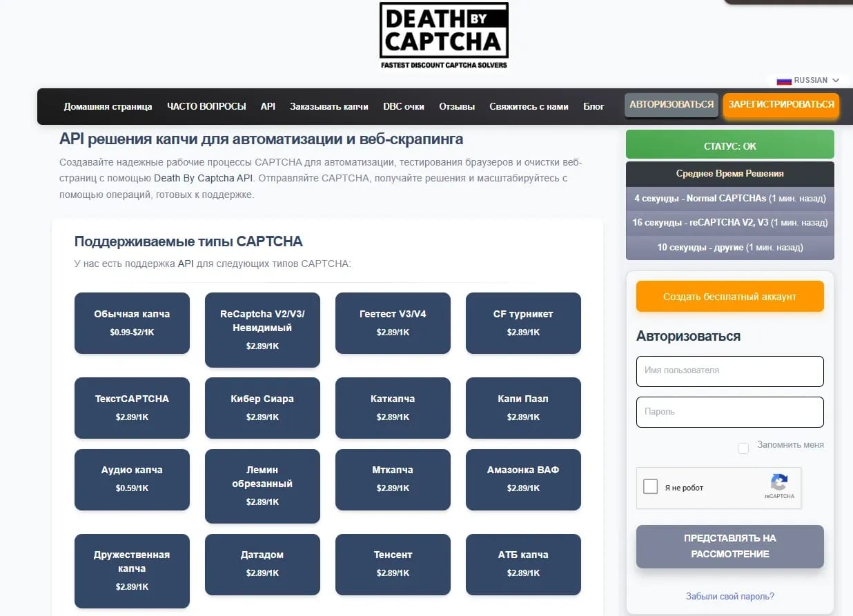The width and height of the screenshot is (853, 616).
Task: Click the 'Авторизоваться' form heading
Action: pos(688,336)
